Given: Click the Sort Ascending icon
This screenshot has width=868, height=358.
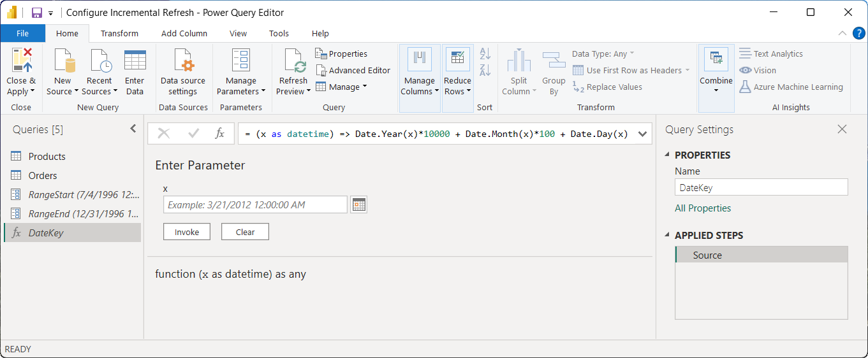Looking at the screenshot, I should 485,54.
